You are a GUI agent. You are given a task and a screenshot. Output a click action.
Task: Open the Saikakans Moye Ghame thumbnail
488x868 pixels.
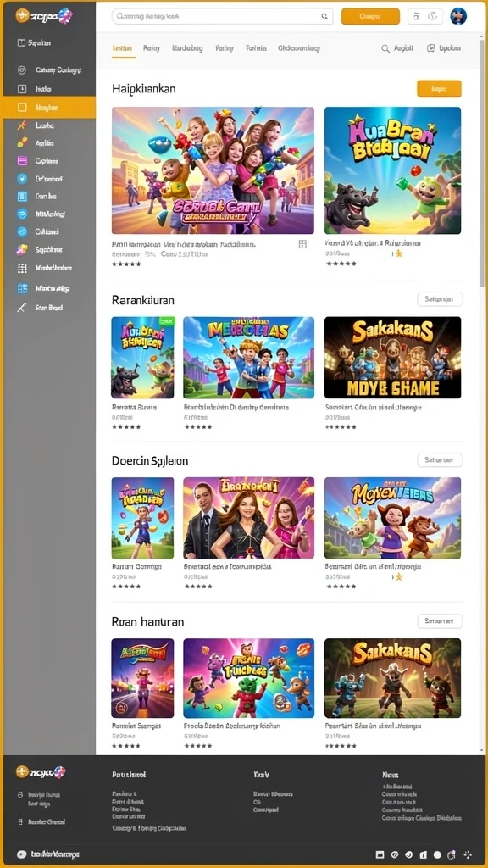pos(392,358)
